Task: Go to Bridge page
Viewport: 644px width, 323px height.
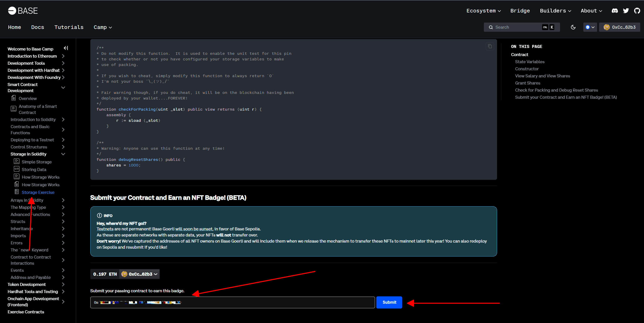Action: click(x=520, y=11)
